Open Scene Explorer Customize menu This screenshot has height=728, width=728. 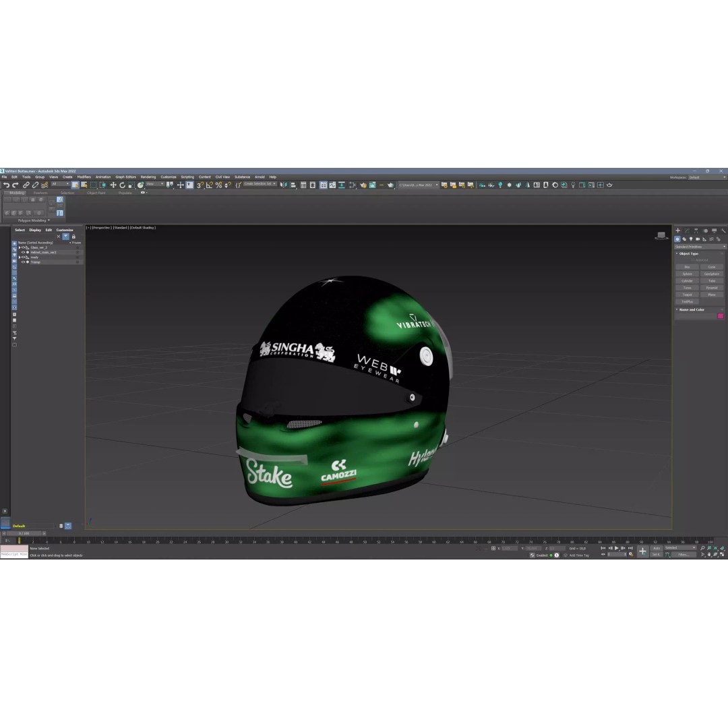coord(65,230)
